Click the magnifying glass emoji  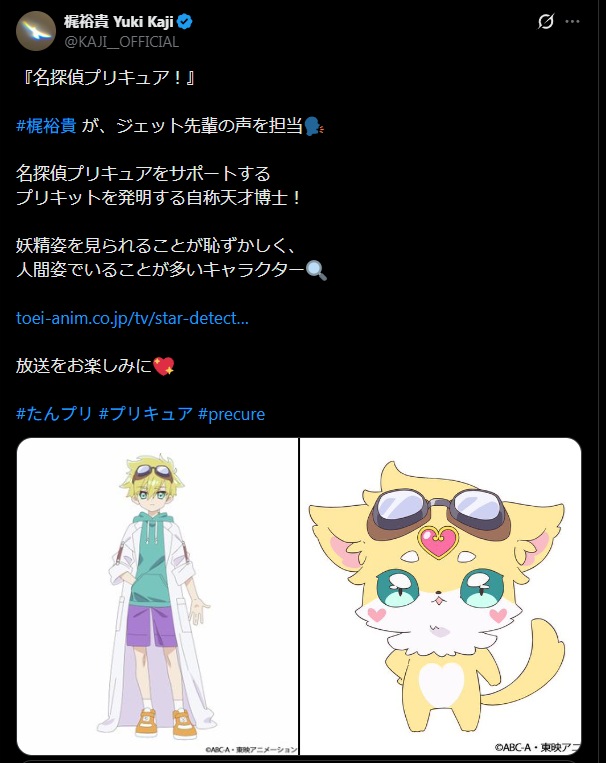click(316, 270)
